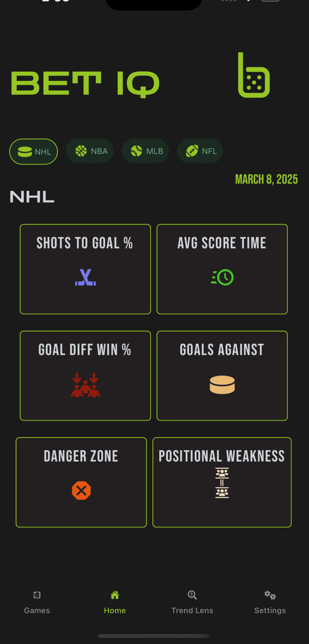Switch to the Trend Lens tab
The width and height of the screenshot is (309, 644).
[192, 602]
